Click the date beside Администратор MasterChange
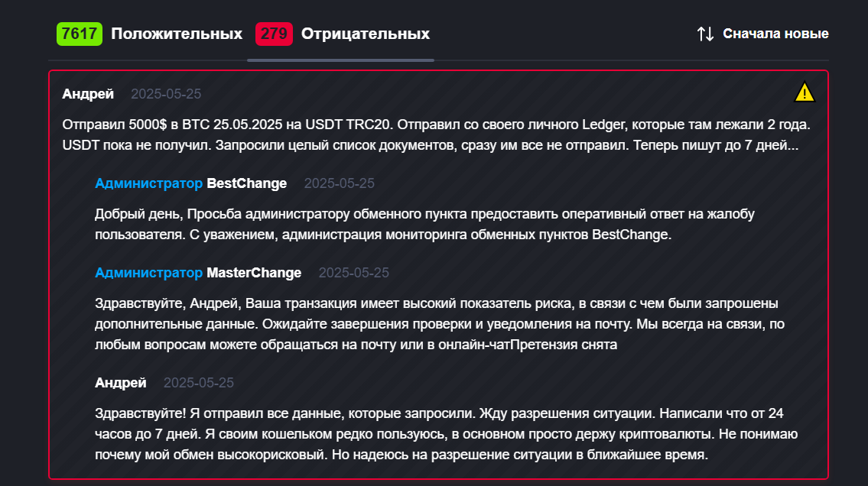 (353, 273)
